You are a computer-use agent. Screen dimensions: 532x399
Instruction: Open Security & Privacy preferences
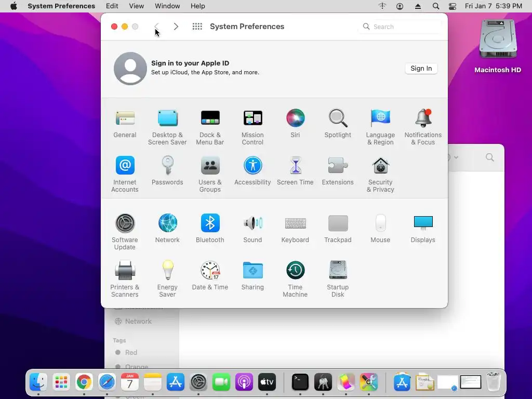coord(380,175)
